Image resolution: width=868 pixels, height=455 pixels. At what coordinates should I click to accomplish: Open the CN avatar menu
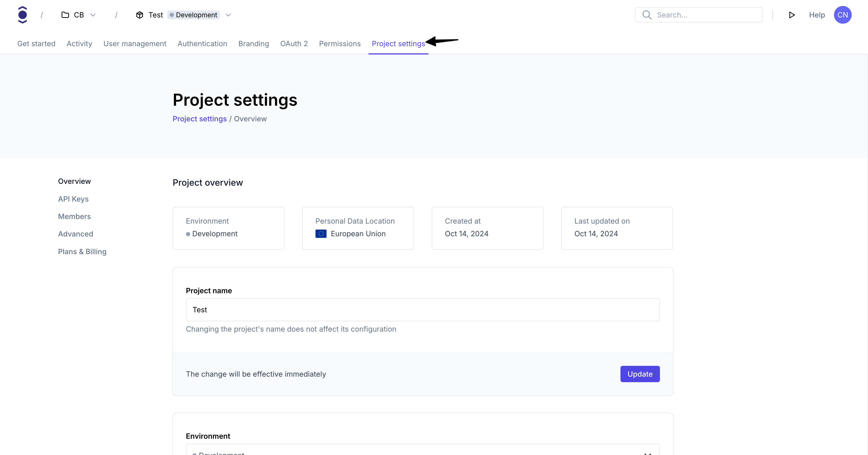click(x=843, y=15)
